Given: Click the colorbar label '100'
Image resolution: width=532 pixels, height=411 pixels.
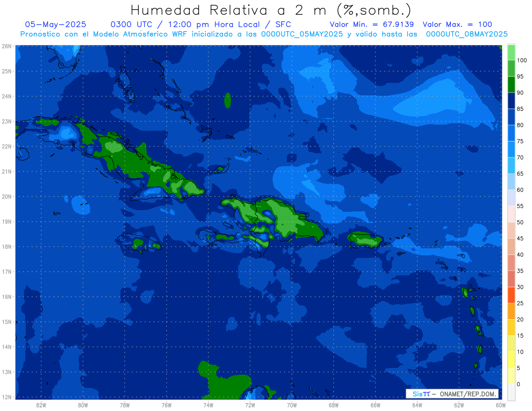Looking at the screenshot, I should click(522, 60).
